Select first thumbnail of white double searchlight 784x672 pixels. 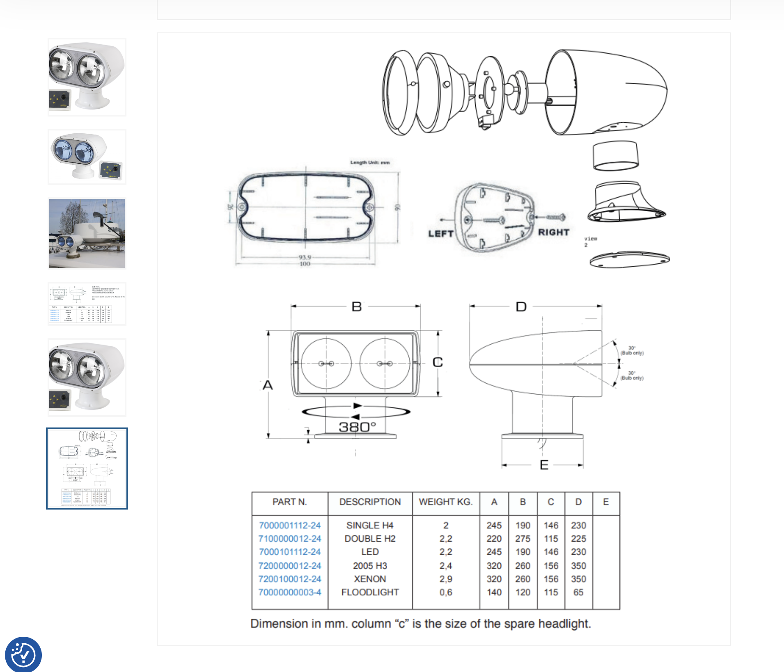click(87, 77)
